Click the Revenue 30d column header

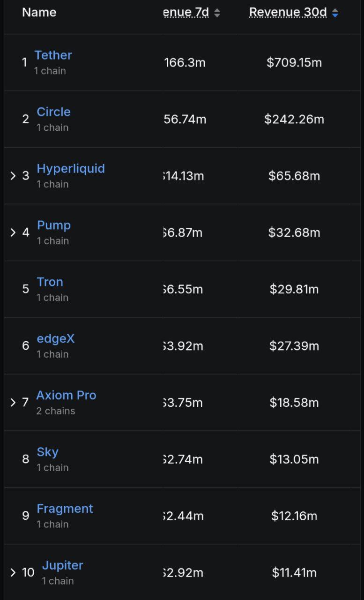point(288,13)
